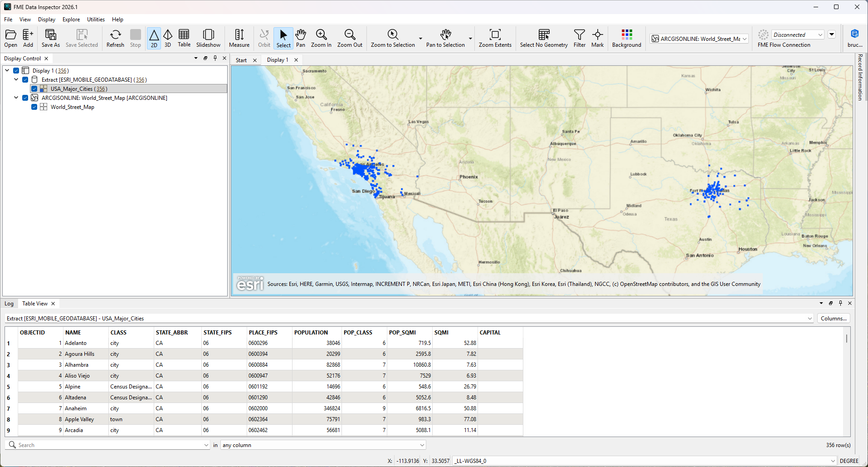Uncheck the Extract ESRI_MOBILE_GEODATABASE checkbox
Screen dimensions: 868x467
[x=25, y=79]
